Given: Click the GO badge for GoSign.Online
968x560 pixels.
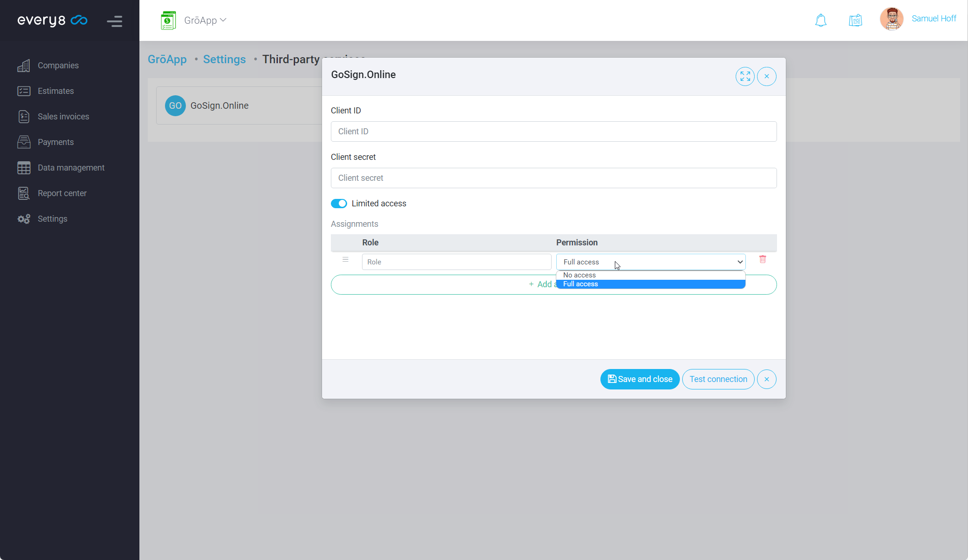Looking at the screenshot, I should click(x=175, y=105).
